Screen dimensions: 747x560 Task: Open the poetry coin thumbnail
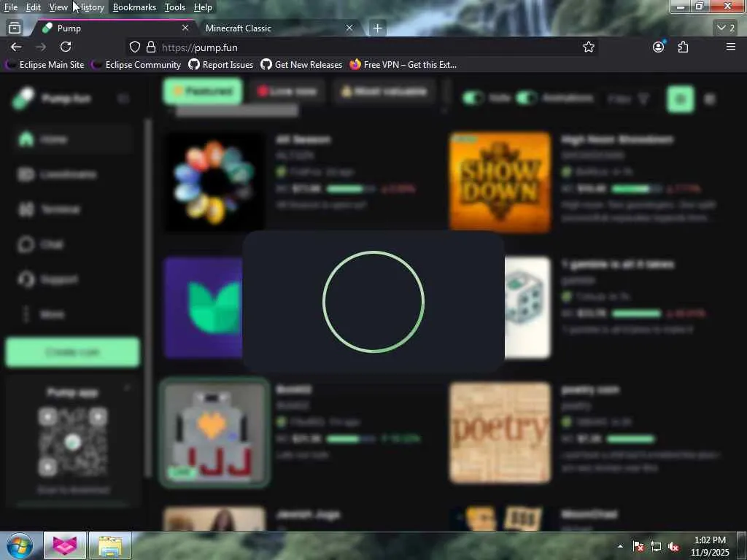coord(500,432)
